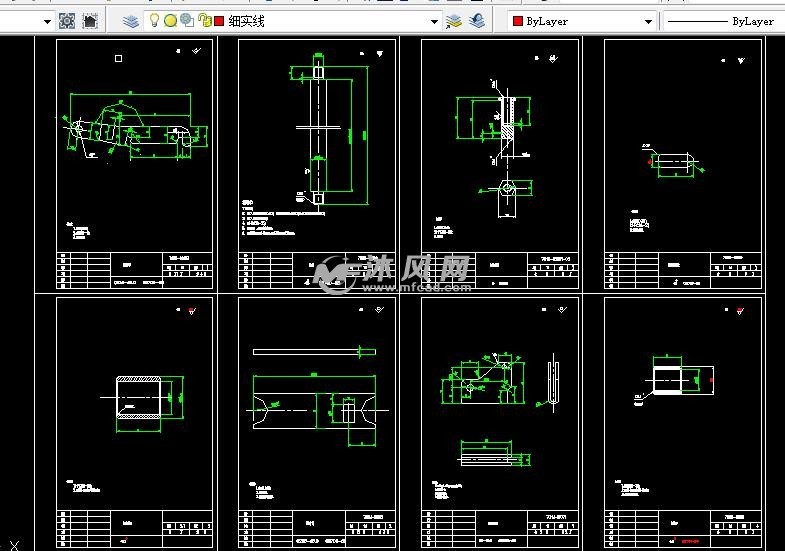The image size is (785, 551).
Task: Select the hatched bushing section view
Action: [x=139, y=397]
